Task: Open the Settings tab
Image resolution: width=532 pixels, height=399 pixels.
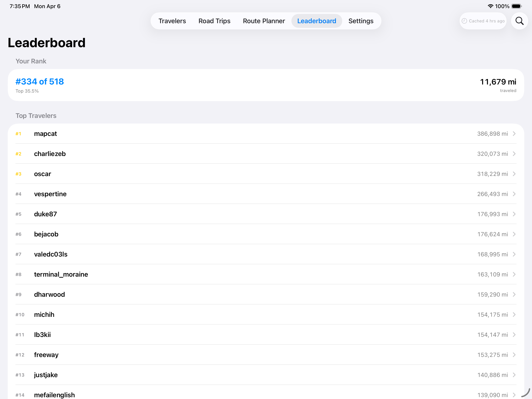Action: [361, 21]
